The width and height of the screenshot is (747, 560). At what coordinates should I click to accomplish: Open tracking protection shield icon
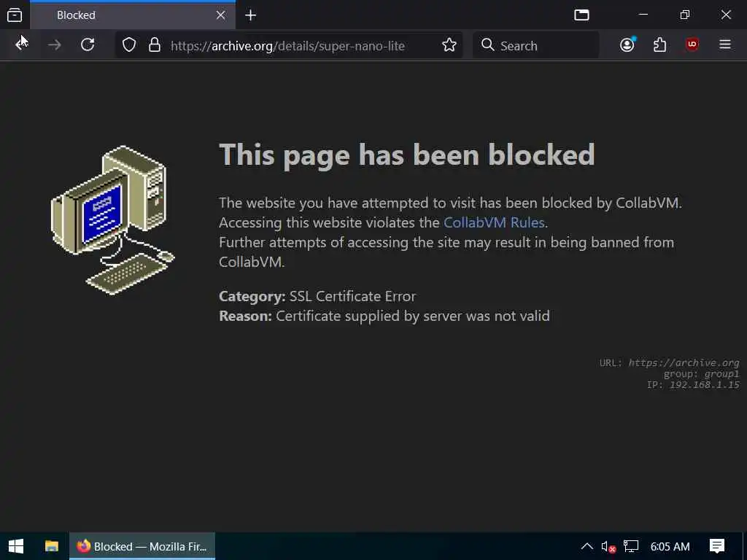[129, 45]
